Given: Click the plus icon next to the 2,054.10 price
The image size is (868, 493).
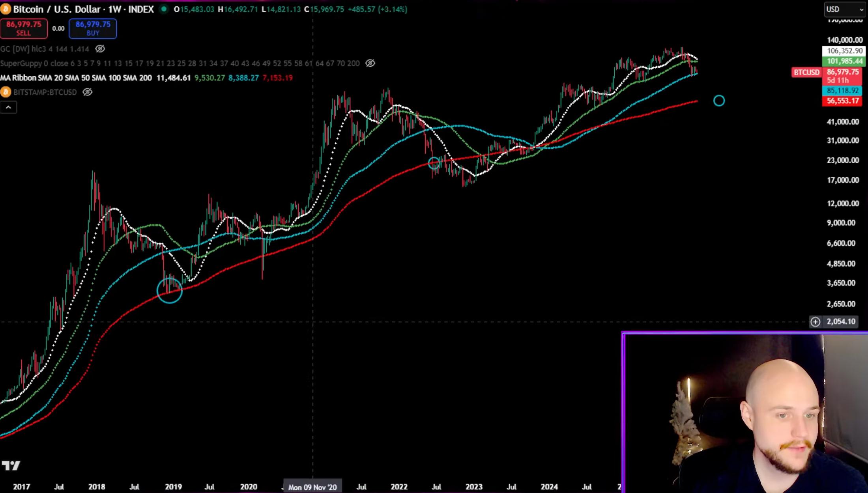Looking at the screenshot, I should 815,322.
